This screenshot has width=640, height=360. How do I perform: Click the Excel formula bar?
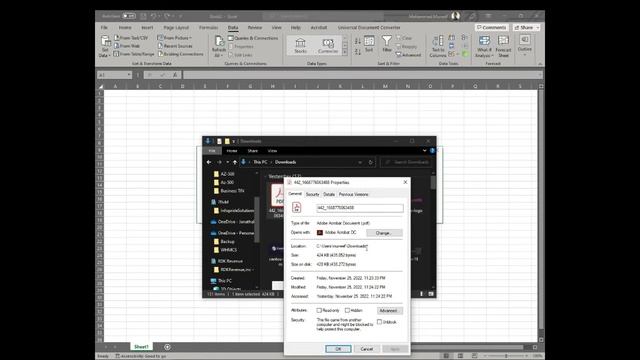click(362, 75)
